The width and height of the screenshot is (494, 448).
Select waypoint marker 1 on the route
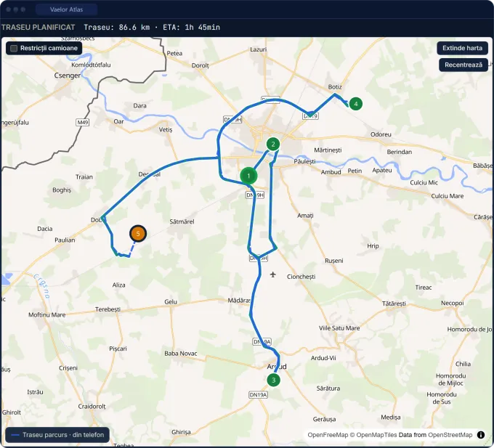click(248, 176)
